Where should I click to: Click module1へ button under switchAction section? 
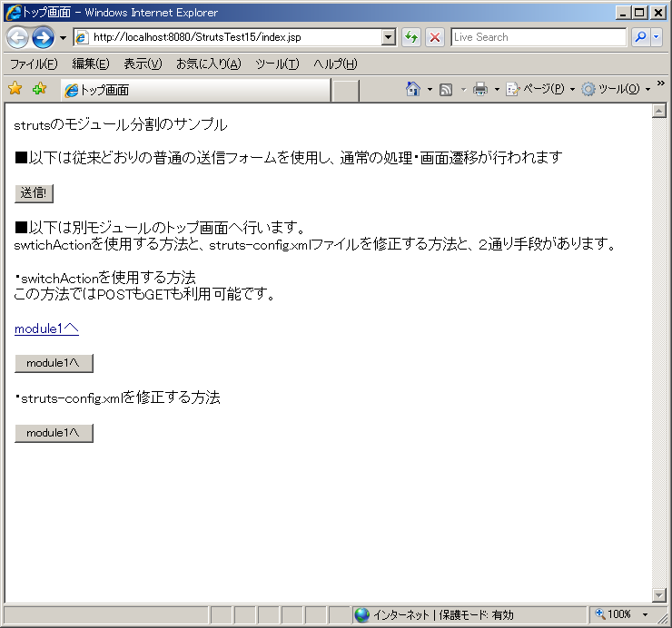[x=54, y=363]
